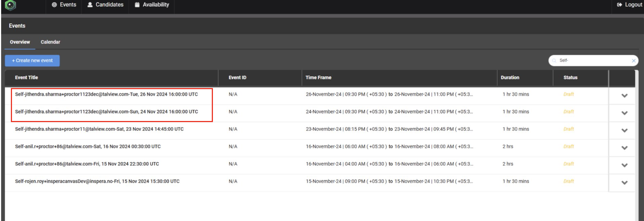The width and height of the screenshot is (644, 221).
Task: Click the green app logo icon
Action: pyautogui.click(x=10, y=5)
